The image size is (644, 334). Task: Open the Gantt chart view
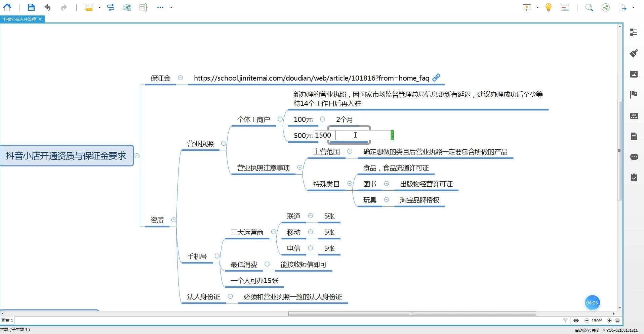(565, 7)
